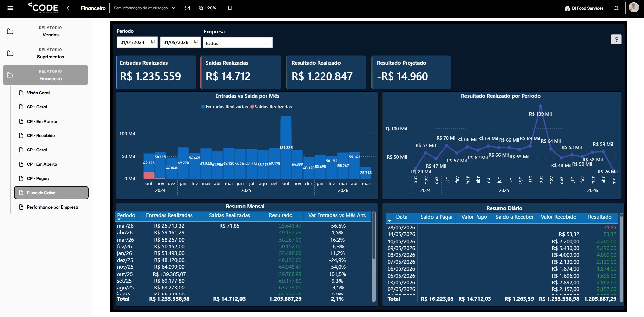The width and height of the screenshot is (644, 317).
Task: Collapse the Financeiro report folder
Action: [x=45, y=75]
